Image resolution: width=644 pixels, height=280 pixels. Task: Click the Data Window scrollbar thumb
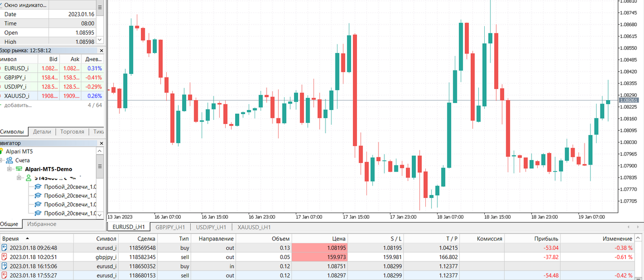100,7
